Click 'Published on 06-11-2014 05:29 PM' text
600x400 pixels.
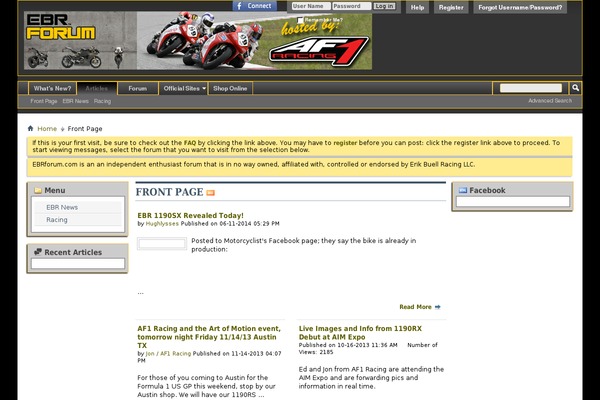(x=230, y=224)
